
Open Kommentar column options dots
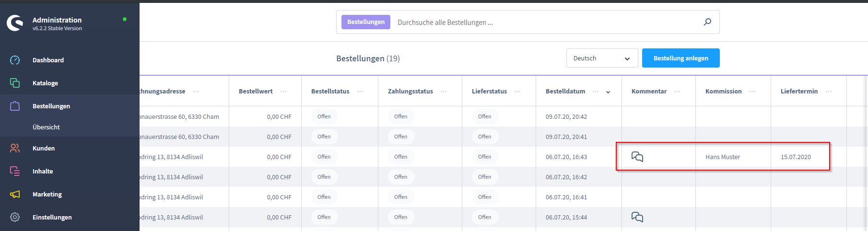pyautogui.click(x=677, y=92)
